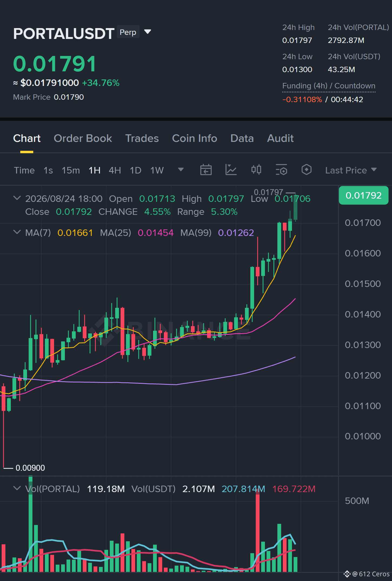Select the 1W interval
Screen dimensions: 392x581
point(157,170)
